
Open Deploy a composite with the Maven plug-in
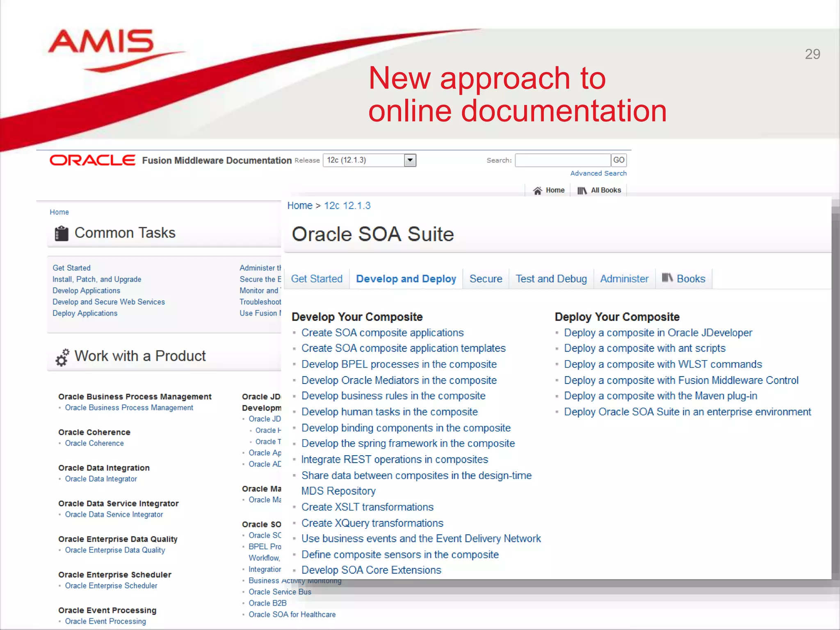pos(661,396)
